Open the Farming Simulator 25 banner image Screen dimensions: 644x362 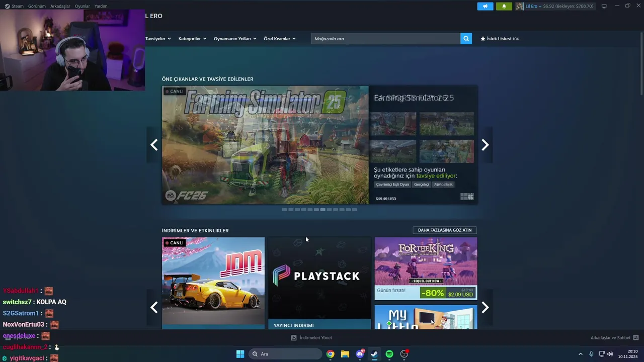pos(265,145)
